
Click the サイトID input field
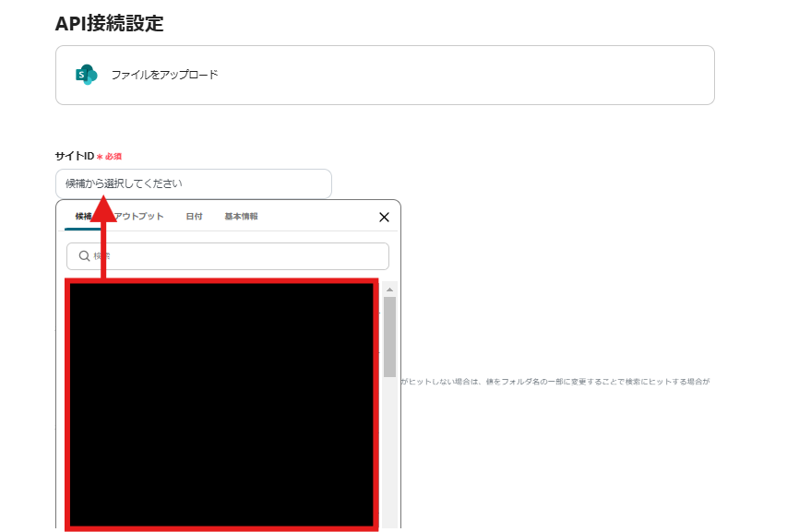click(x=194, y=183)
